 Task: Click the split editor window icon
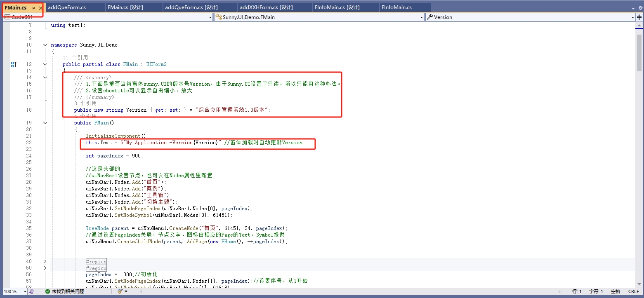tap(639, 17)
